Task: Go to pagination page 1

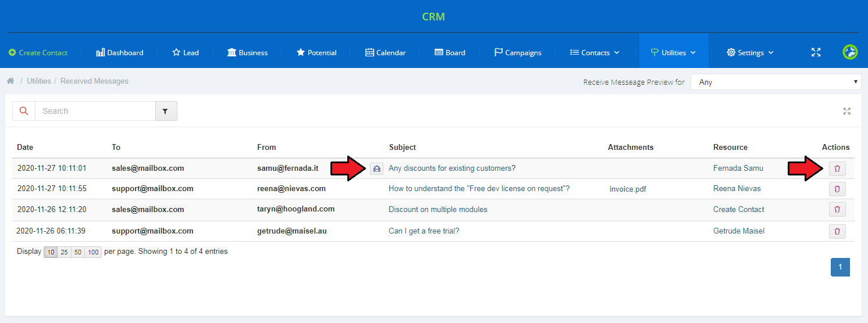Action: (840, 267)
